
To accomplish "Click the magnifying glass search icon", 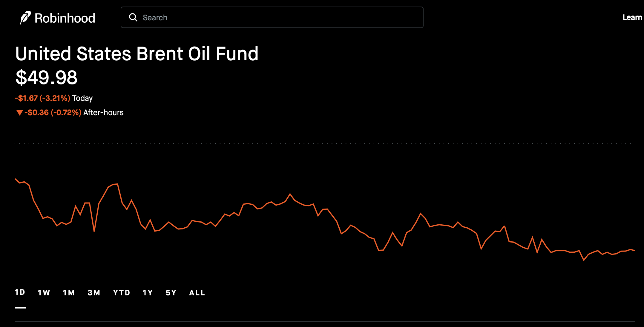I will tap(133, 18).
